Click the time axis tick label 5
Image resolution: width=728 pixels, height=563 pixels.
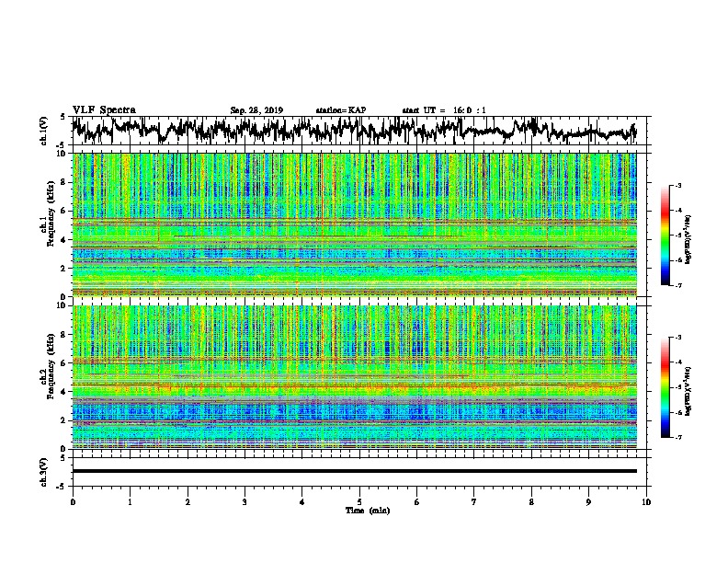pyautogui.click(x=359, y=502)
